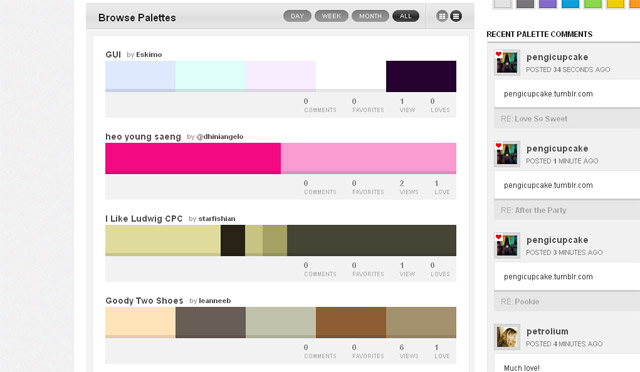The width and height of the screenshot is (640, 372).
Task: Click the dark purple swatch in GUI
Action: tap(421, 76)
